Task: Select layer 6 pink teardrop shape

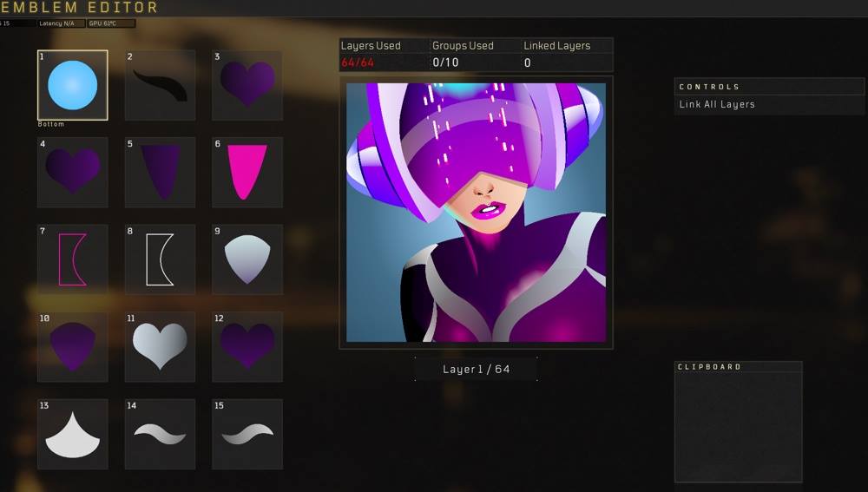Action: point(247,172)
